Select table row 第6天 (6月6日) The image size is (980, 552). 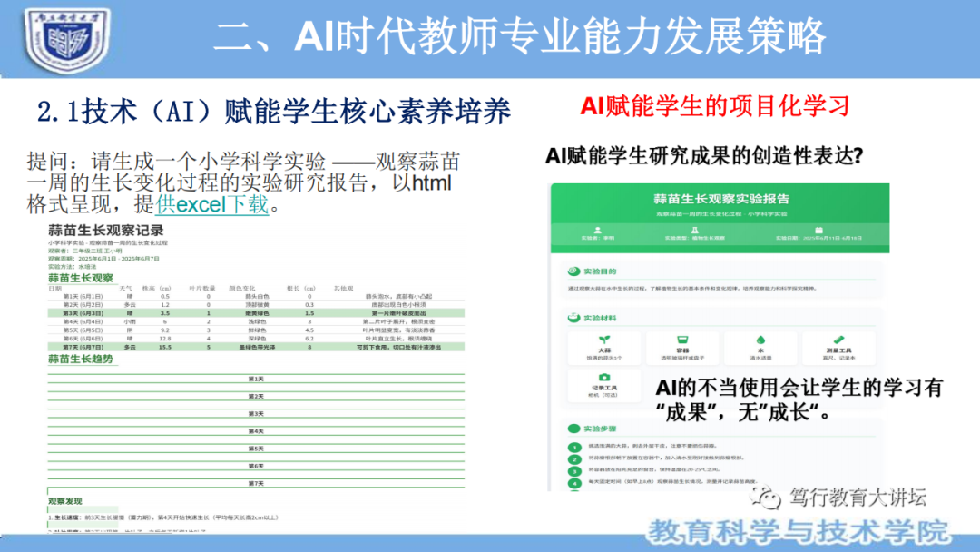tap(256, 339)
